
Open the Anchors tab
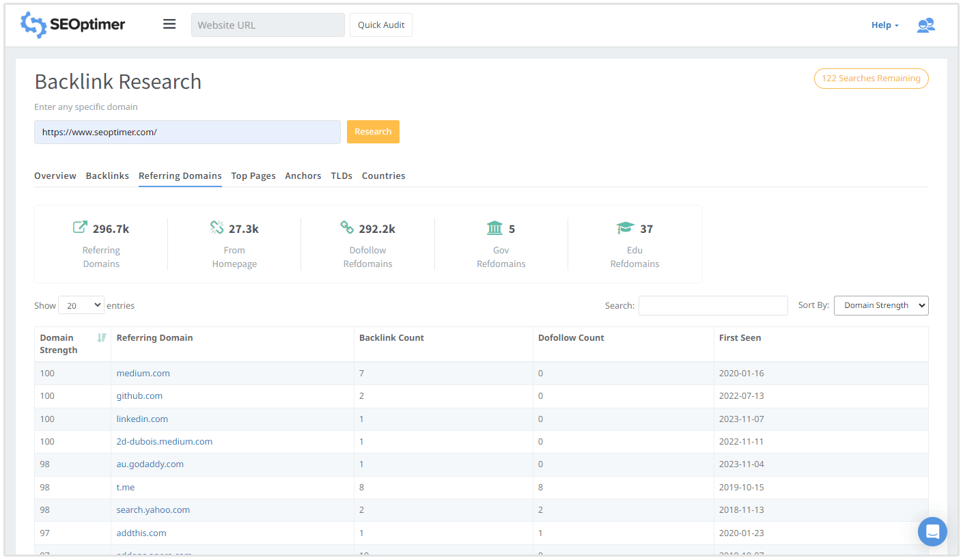[303, 176]
